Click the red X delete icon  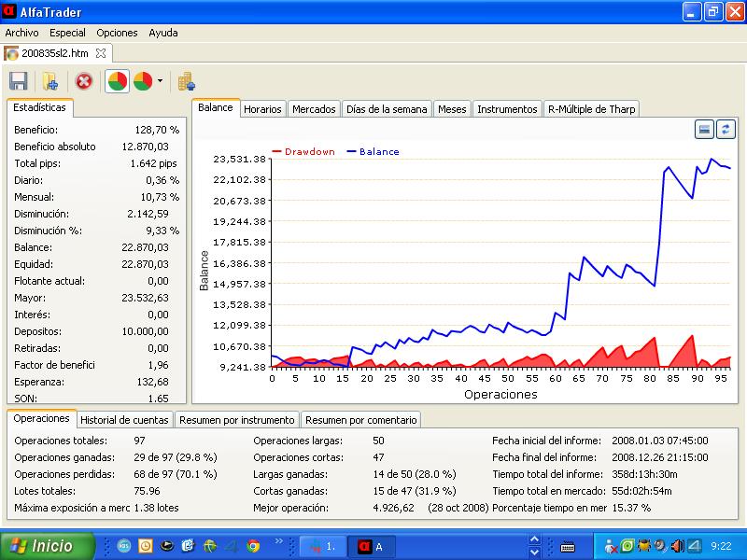(84, 81)
